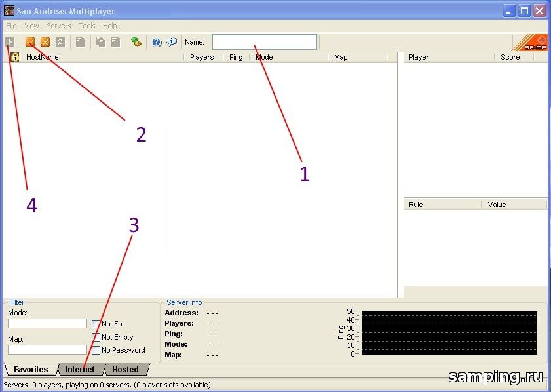
Task: Open the File menu
Action: 11,26
